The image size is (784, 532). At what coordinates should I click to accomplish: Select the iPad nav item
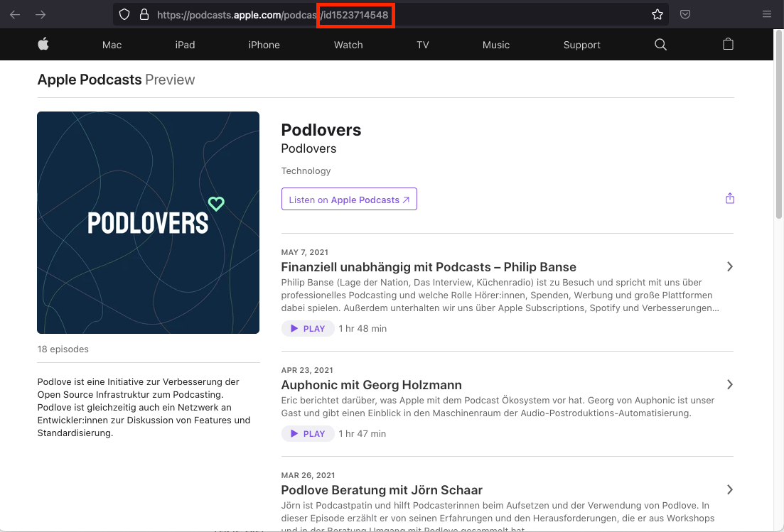point(185,45)
